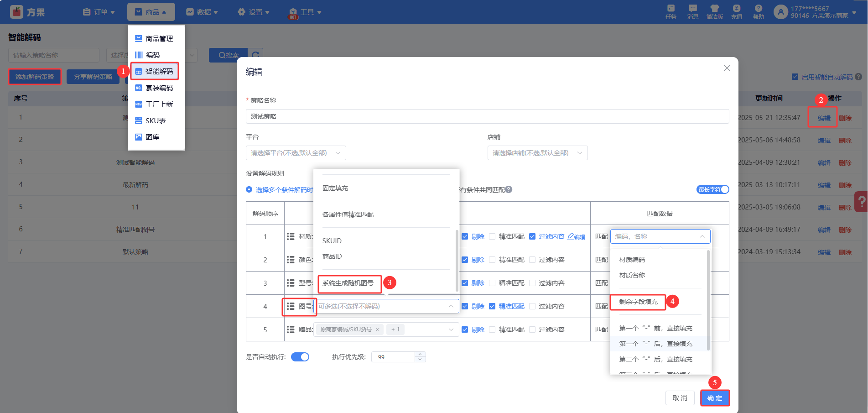Screen dimensions: 868x413
Task: Select 套装编码 from the 商品 menu
Action: tap(159, 88)
